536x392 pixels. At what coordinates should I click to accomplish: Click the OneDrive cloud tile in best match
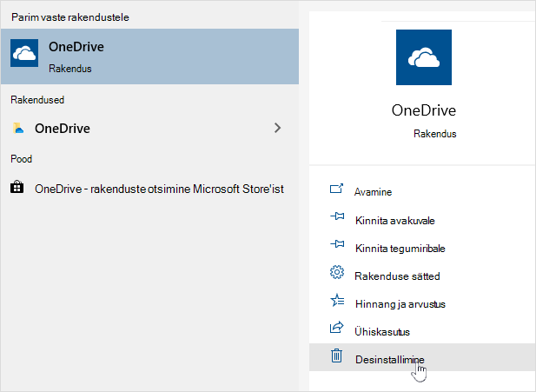click(24, 53)
